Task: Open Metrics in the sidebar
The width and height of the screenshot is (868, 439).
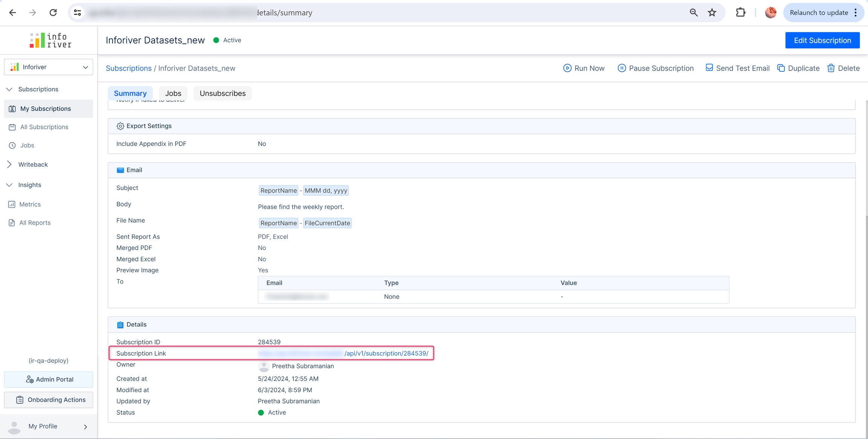Action: 30,204
